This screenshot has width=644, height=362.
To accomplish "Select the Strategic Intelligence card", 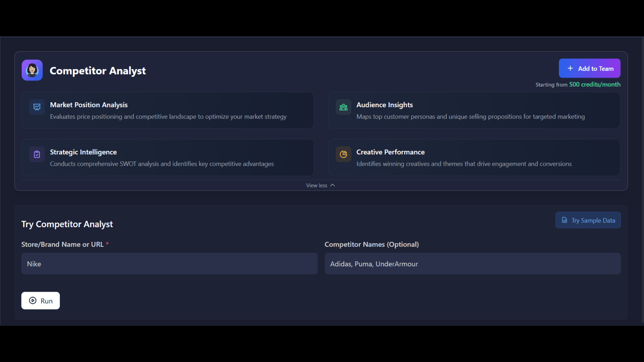I will (x=168, y=158).
